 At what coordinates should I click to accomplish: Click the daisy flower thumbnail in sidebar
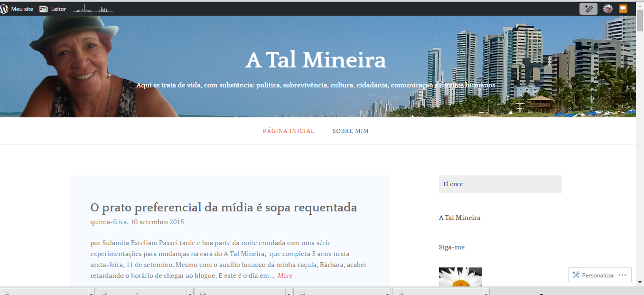[x=460, y=277]
